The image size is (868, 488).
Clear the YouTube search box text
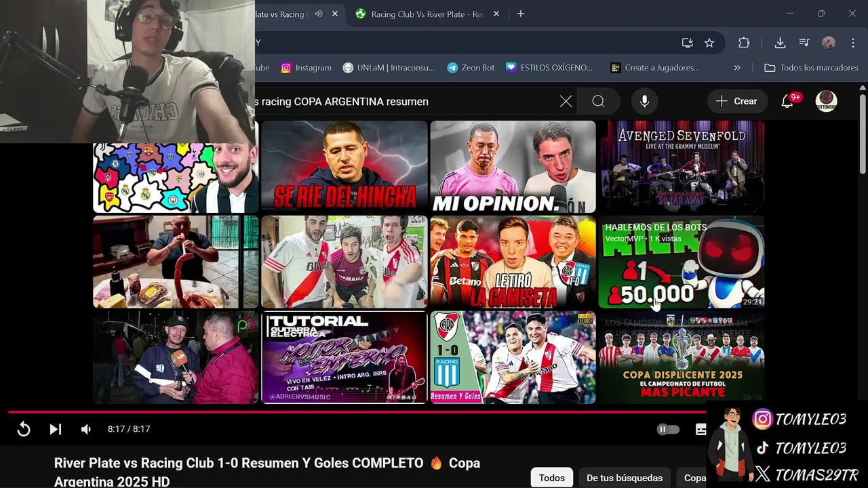pos(566,102)
